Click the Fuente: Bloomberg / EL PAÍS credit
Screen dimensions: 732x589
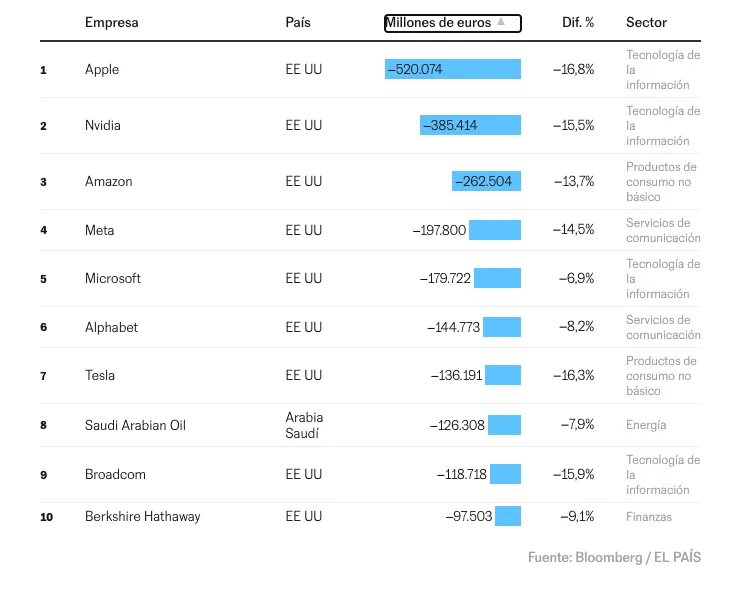(x=614, y=557)
